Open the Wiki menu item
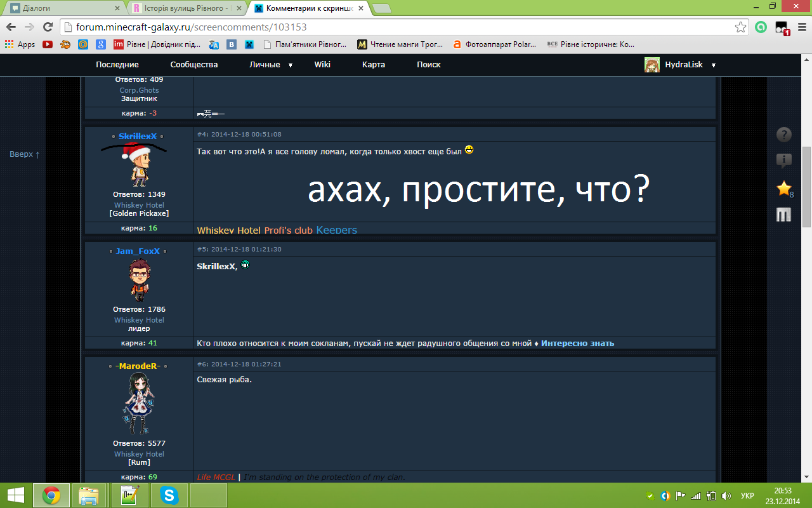Screen dimensions: 812x508 322,65
